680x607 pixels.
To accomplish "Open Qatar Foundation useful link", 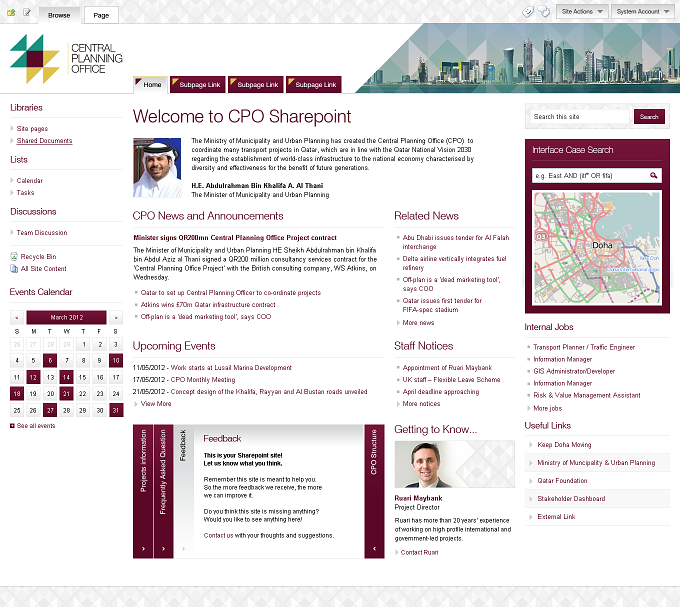I will 562,481.
